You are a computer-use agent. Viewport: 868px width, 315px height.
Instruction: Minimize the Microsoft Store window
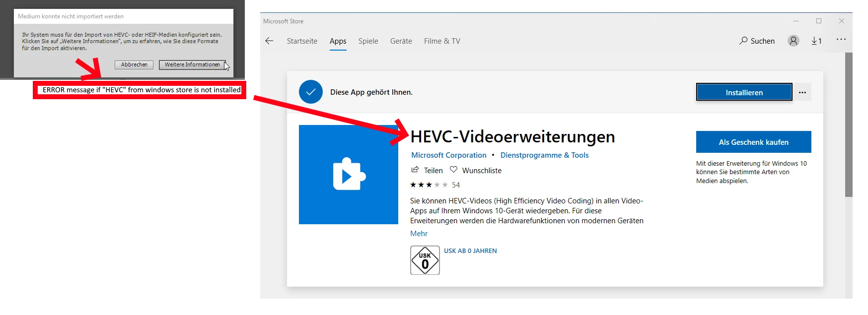tap(796, 21)
